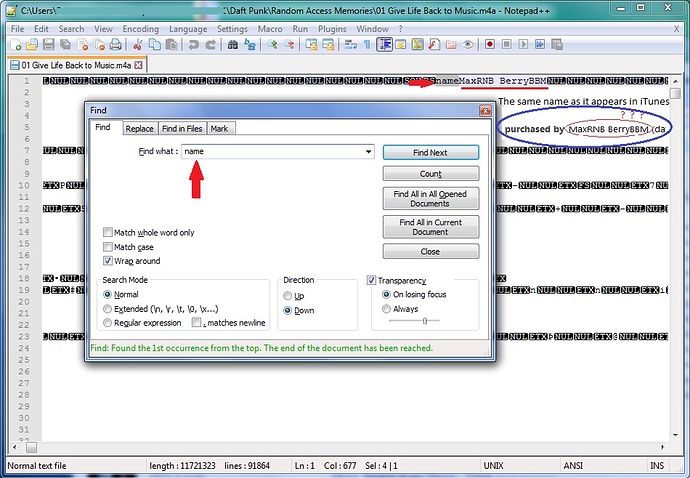Select the Always transparency radio button
This screenshot has width=690, height=478.
pos(386,309)
